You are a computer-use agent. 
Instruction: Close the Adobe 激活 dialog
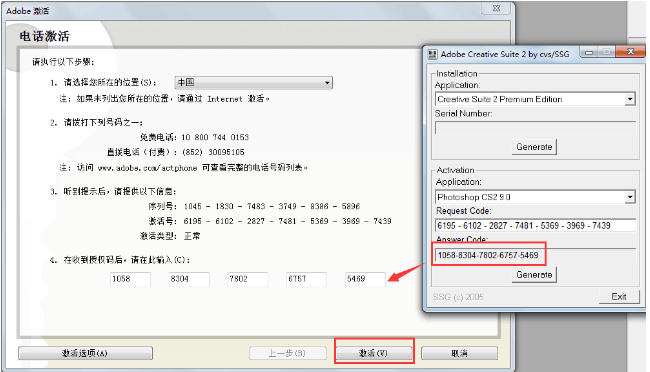click(x=496, y=8)
